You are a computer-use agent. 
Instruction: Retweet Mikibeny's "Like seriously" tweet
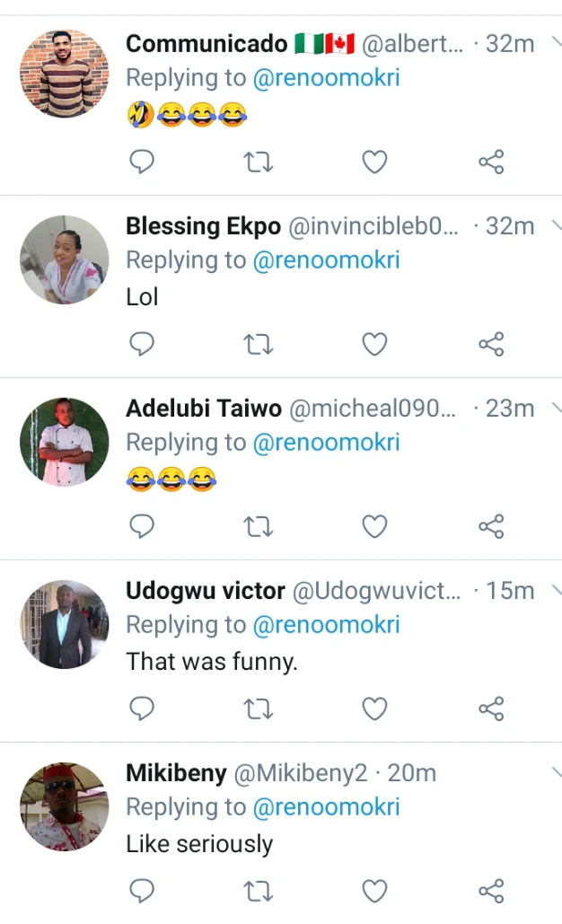click(259, 891)
